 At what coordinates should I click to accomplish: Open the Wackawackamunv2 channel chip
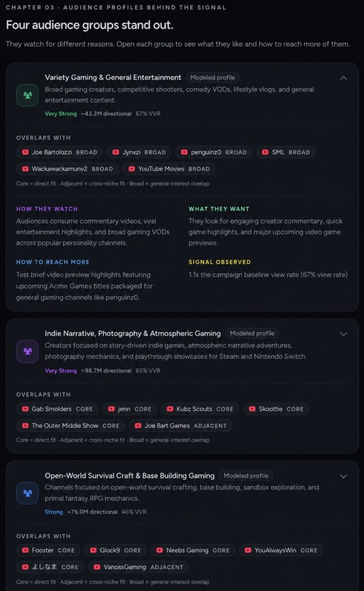point(67,169)
